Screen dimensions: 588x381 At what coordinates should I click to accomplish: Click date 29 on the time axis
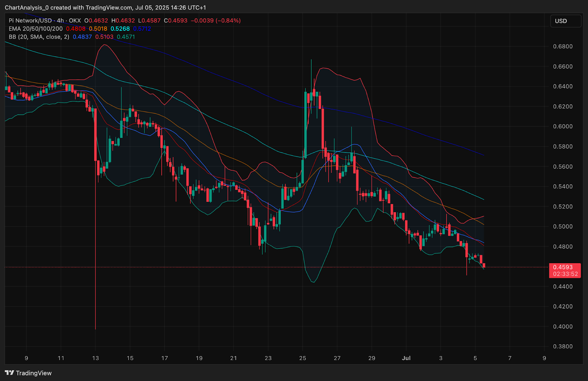pyautogui.click(x=372, y=358)
